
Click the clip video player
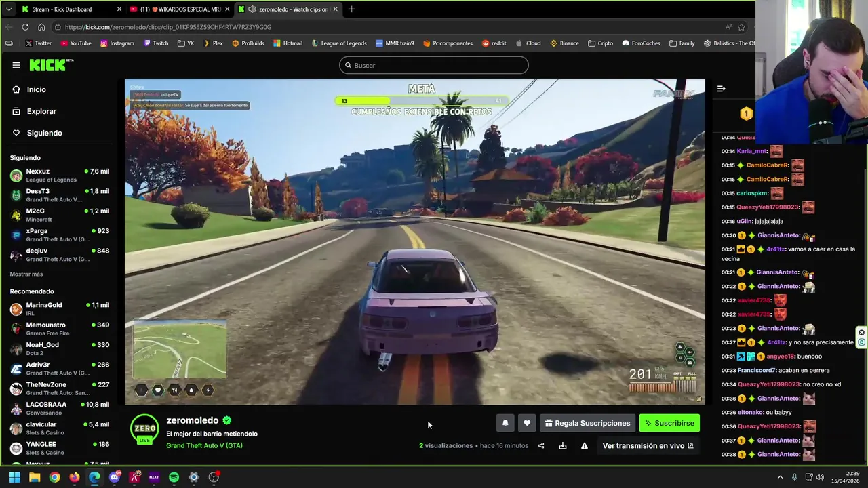tap(415, 242)
